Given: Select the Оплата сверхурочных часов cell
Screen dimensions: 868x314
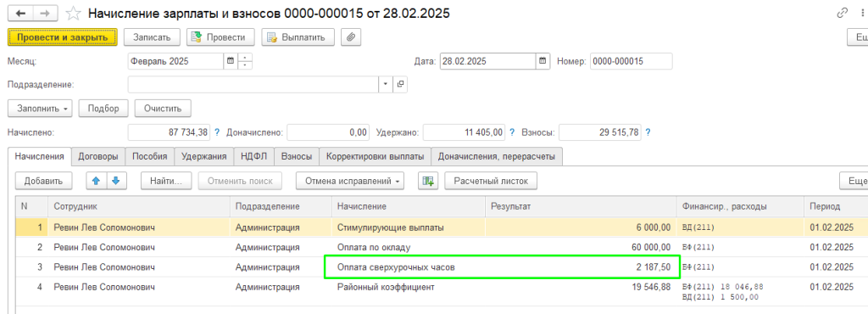Looking at the screenshot, I should click(409, 267).
